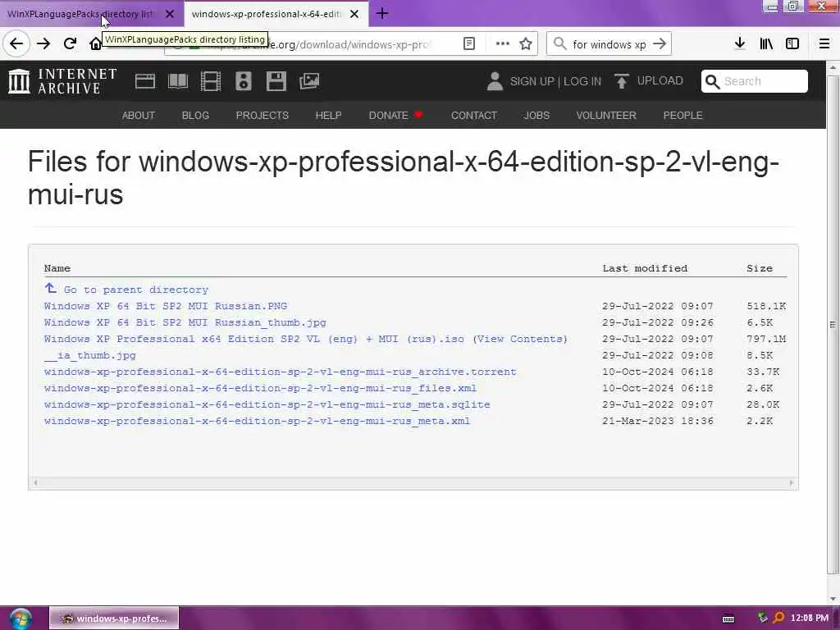Select the windows-xp-professional-x-64 tab
The width and height of the screenshot is (840, 630).
[x=267, y=14]
